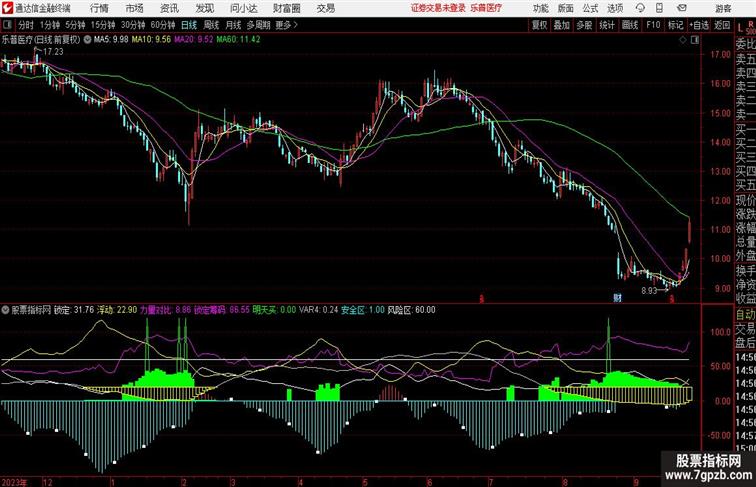Click the 复权 button
756x487 pixels.
pyautogui.click(x=539, y=25)
